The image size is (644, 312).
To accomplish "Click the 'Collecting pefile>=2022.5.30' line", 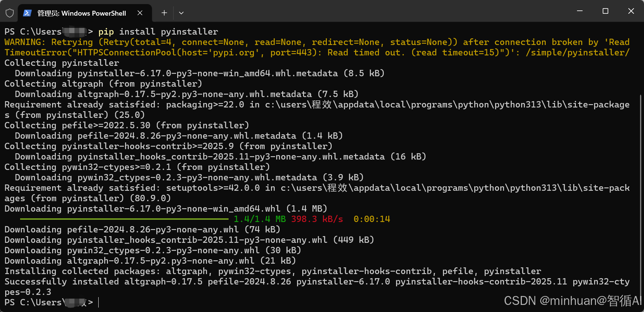I will 127,125.
